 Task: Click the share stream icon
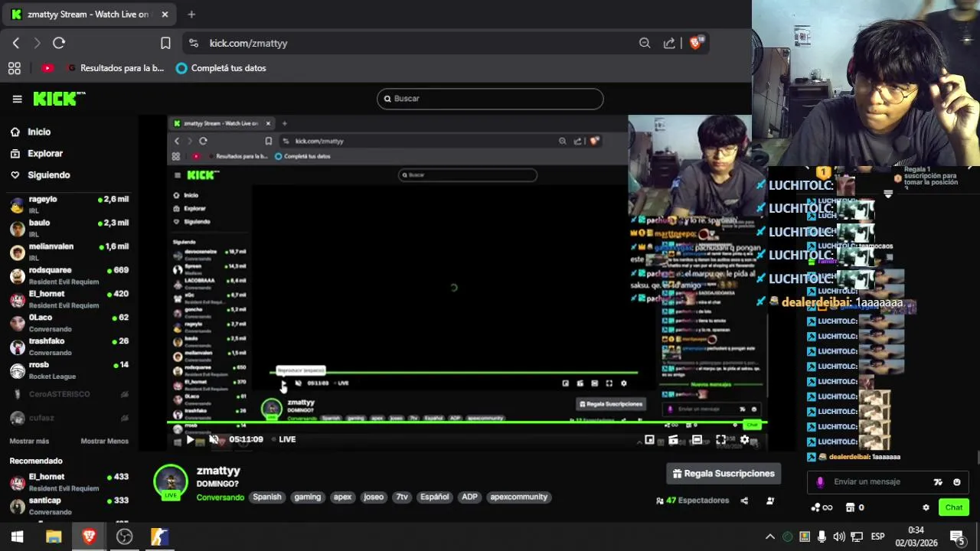pyautogui.click(x=744, y=501)
